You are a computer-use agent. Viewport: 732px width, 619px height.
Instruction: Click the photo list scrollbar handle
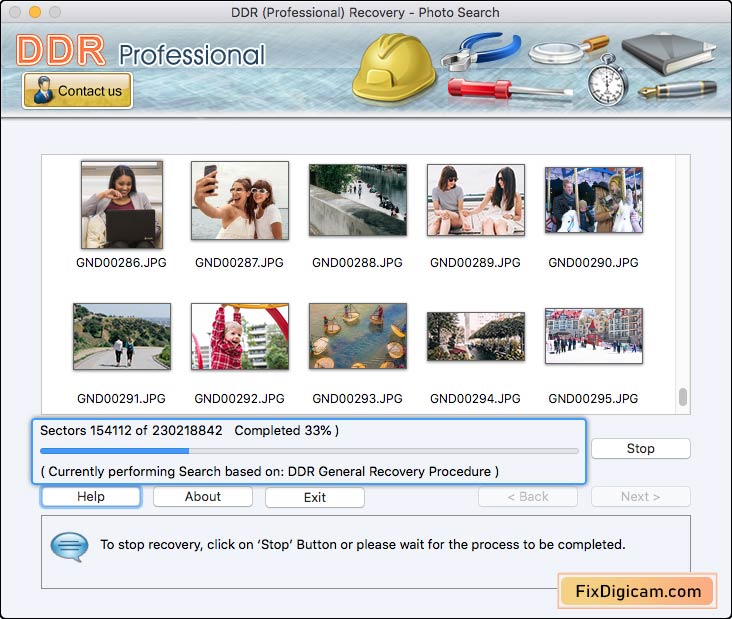[683, 397]
